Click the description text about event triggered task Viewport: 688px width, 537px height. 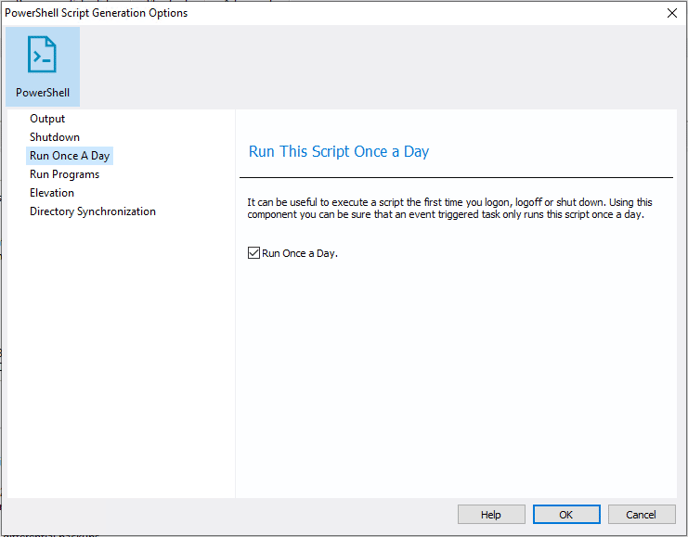coord(450,208)
